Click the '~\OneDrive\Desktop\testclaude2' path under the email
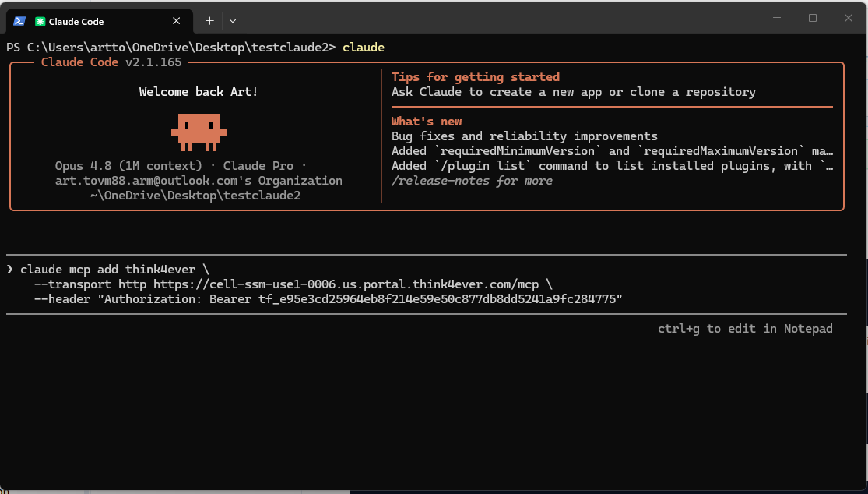This screenshot has height=494, width=868. pyautogui.click(x=195, y=196)
